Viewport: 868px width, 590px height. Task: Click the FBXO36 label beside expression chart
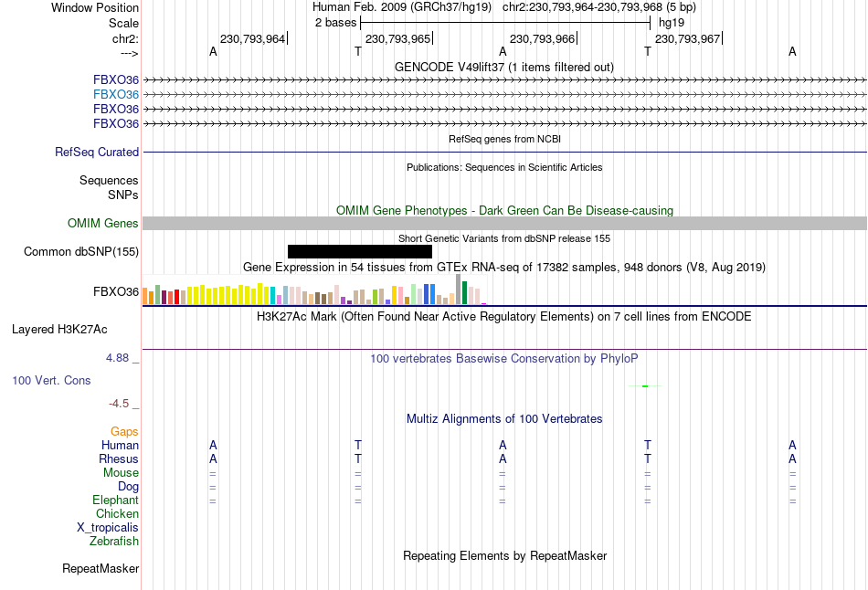[x=116, y=291]
